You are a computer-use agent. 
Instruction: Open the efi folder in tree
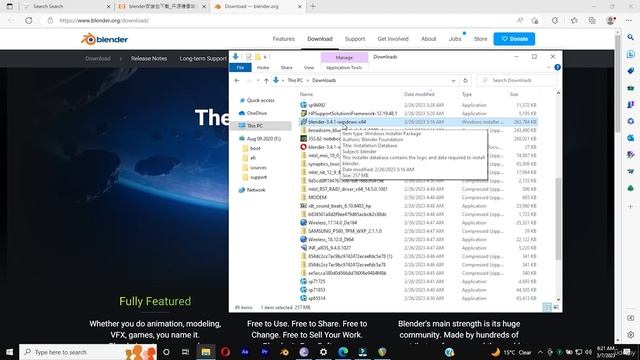click(253, 158)
